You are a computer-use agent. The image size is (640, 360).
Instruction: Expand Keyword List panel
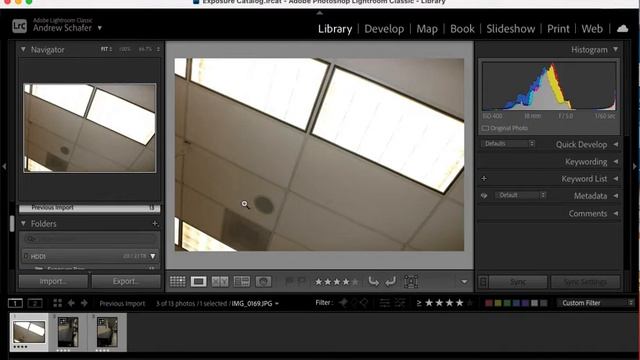tap(616, 179)
